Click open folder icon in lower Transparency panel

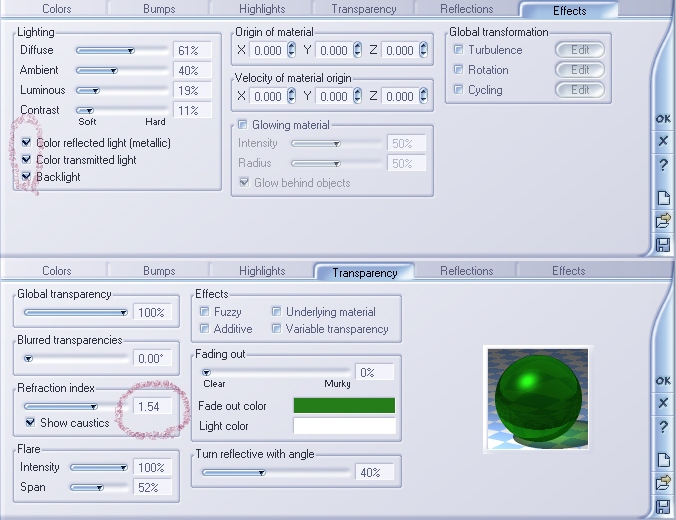coord(663,483)
